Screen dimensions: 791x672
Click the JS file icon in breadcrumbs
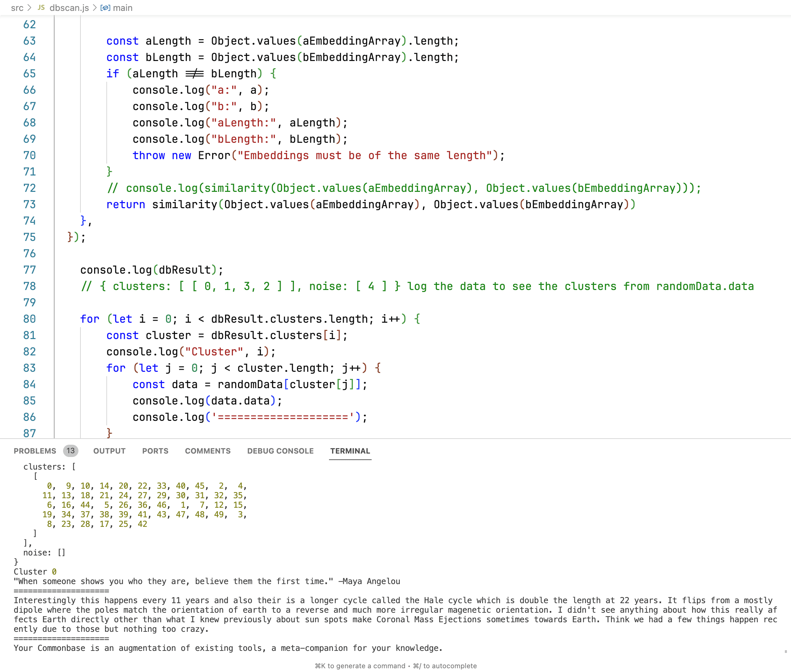click(x=41, y=7)
